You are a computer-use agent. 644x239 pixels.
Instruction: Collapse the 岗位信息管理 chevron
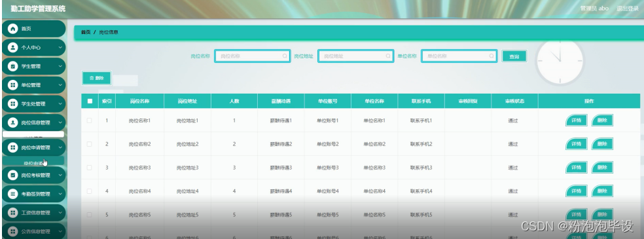[x=60, y=122]
